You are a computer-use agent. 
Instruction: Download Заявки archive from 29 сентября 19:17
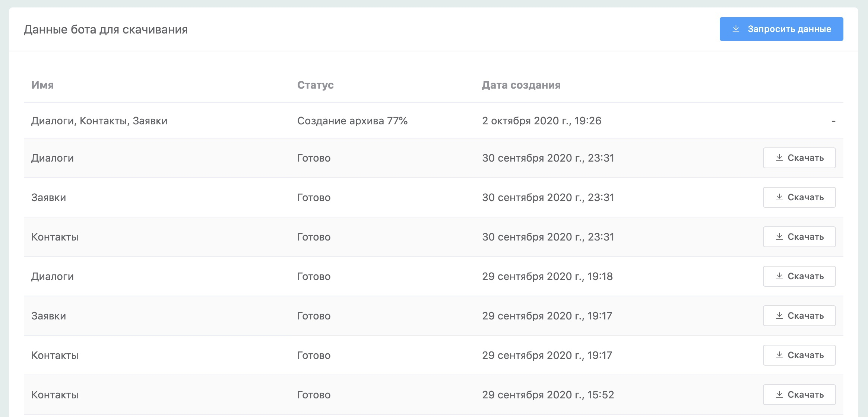(x=799, y=316)
